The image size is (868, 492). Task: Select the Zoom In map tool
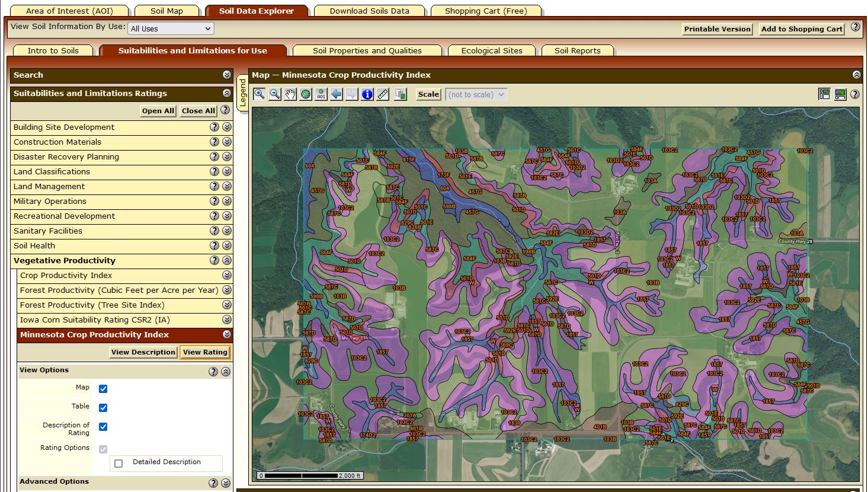[260, 94]
